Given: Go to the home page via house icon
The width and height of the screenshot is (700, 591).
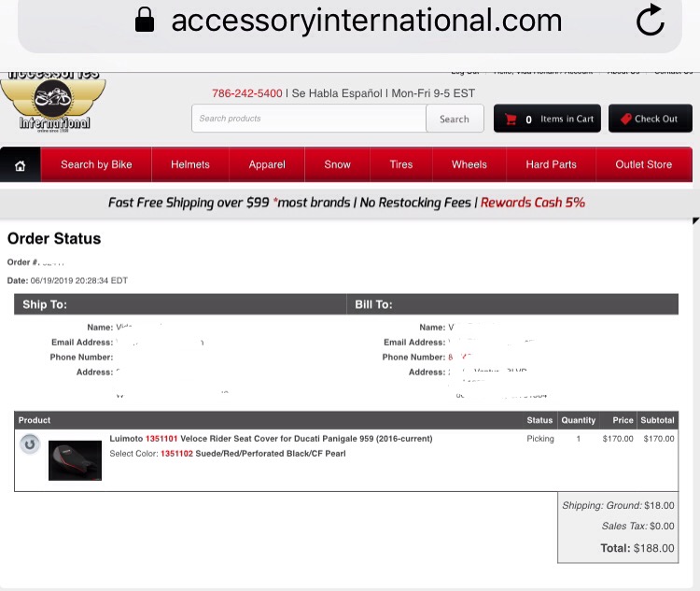Looking at the screenshot, I should point(21,165).
